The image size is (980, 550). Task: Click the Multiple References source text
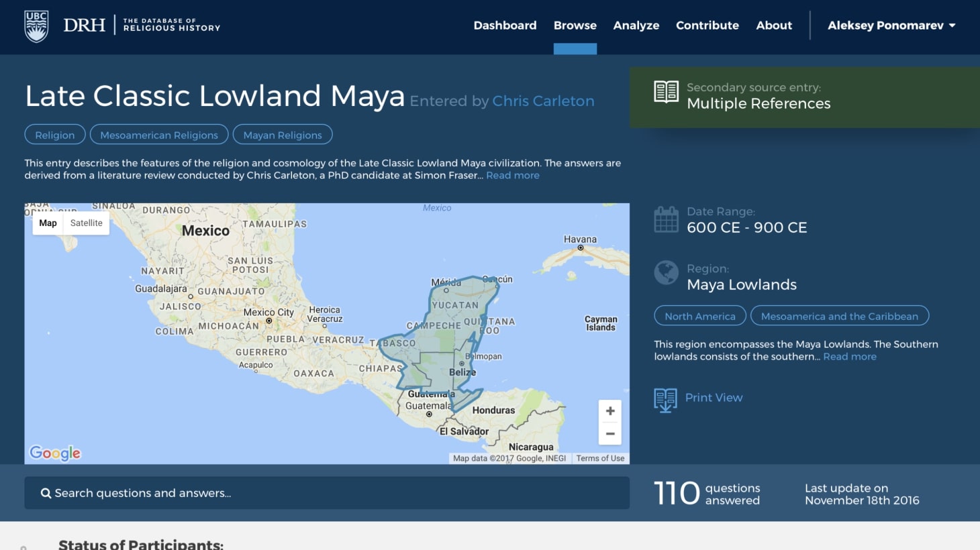click(758, 104)
